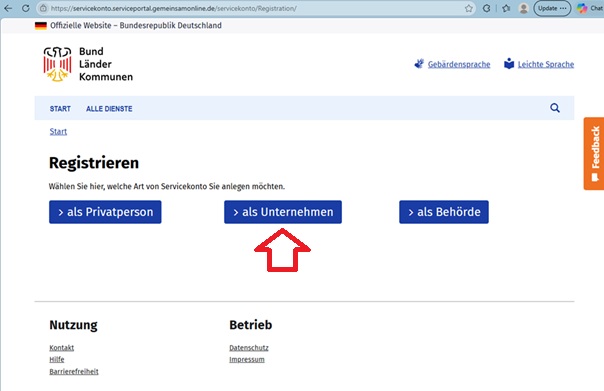This screenshot has height=391, width=604.
Task: Click the site info lock icon
Action: pyautogui.click(x=44, y=8)
